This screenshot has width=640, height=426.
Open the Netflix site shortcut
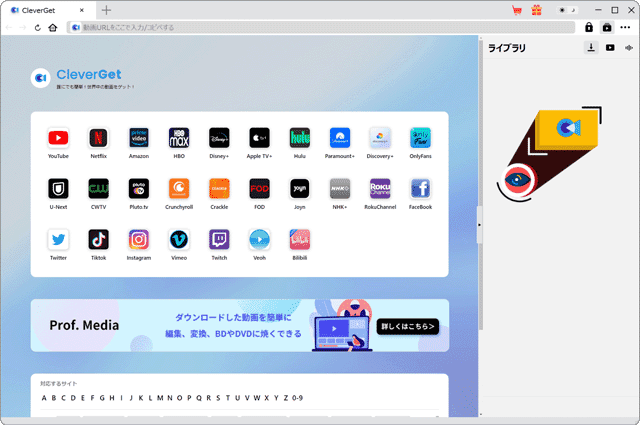coord(98,138)
